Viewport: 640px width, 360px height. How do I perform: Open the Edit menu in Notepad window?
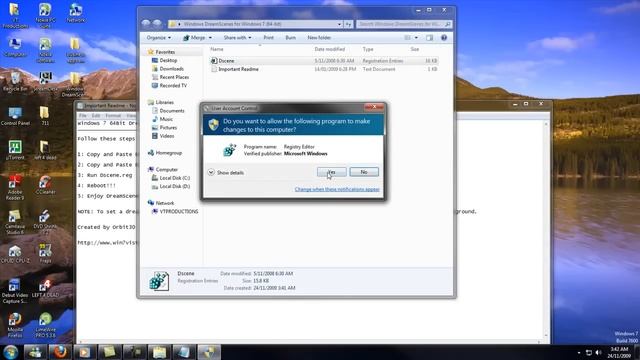96,116
